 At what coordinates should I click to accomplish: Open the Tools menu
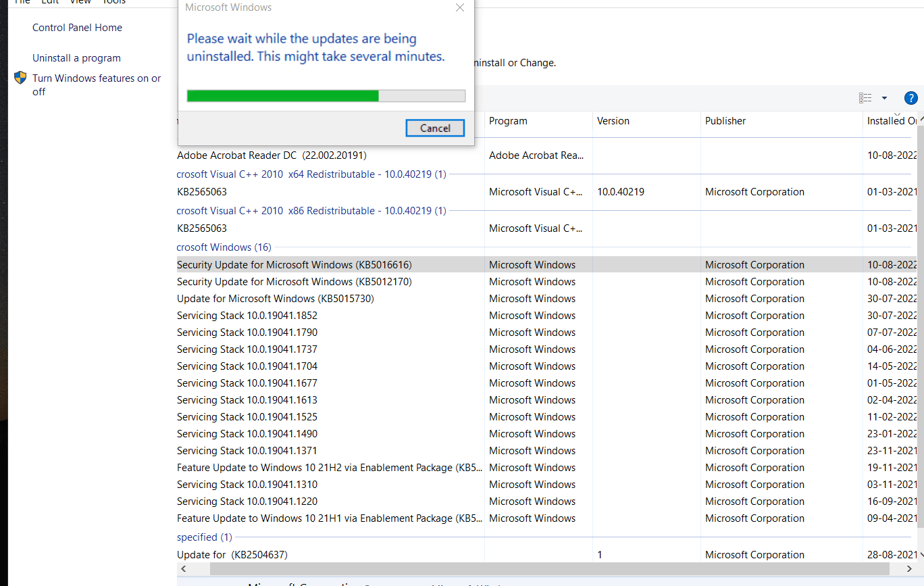click(113, 3)
